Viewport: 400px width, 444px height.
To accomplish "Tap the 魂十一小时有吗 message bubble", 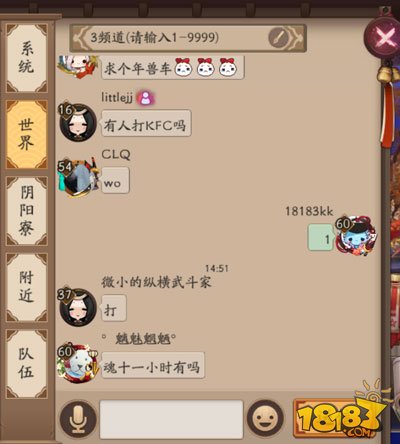I will pos(153,365).
